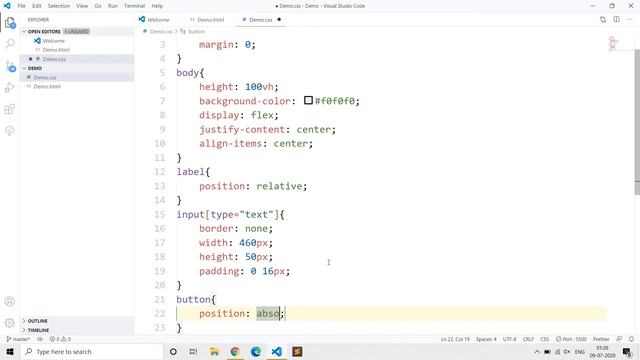Click the eye icon in the status bar
The height and width of the screenshot is (360, 640).
pyautogui.click(x=40, y=339)
